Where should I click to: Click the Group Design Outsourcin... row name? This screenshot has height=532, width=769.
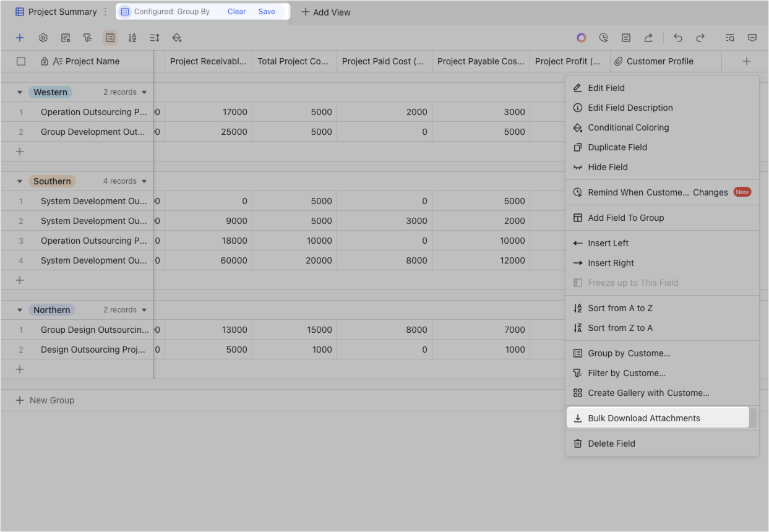95,330
